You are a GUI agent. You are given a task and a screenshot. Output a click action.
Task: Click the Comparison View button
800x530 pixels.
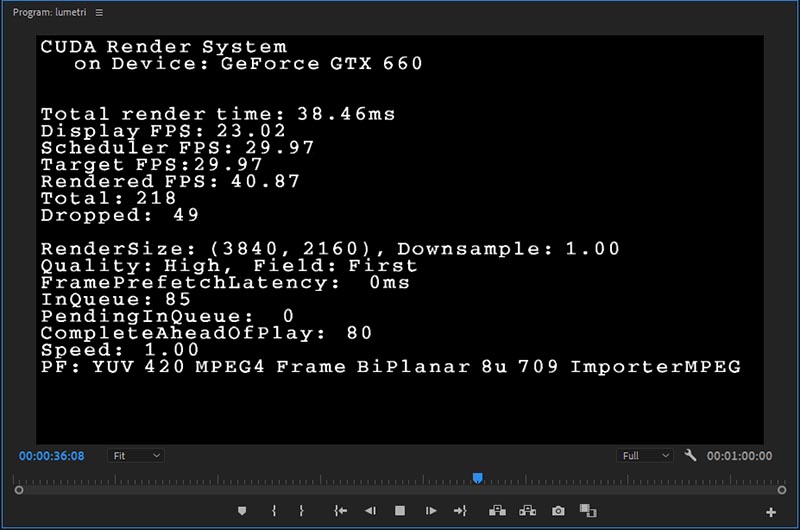[588, 511]
